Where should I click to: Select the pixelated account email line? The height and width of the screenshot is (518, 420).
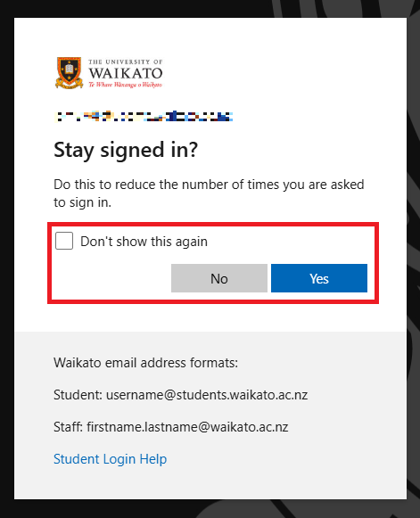[144, 117]
